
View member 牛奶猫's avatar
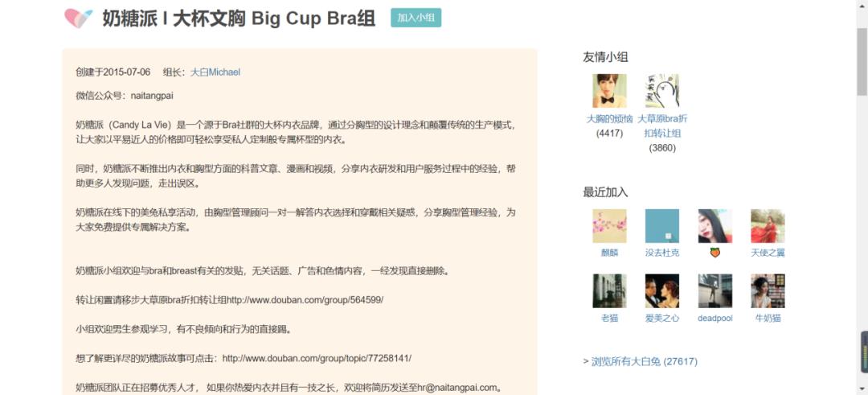point(768,291)
